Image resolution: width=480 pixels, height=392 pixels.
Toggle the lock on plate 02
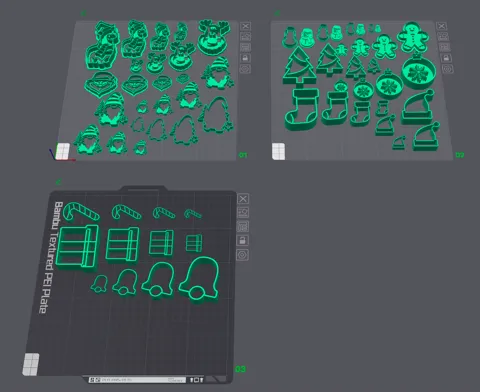click(x=446, y=58)
